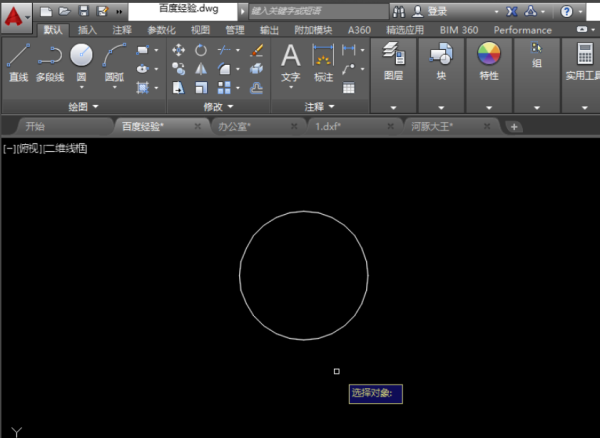
Task: Open the View (视图) ribbon tab
Action: tap(200, 30)
